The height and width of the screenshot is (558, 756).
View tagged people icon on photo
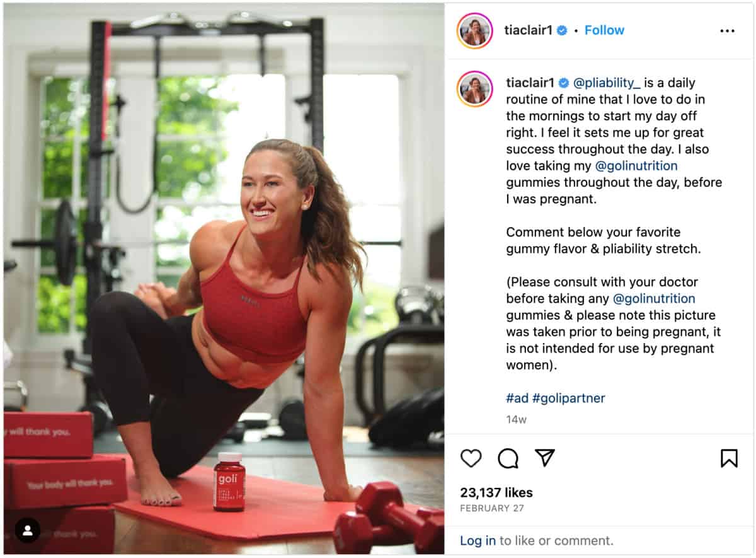tap(28, 530)
